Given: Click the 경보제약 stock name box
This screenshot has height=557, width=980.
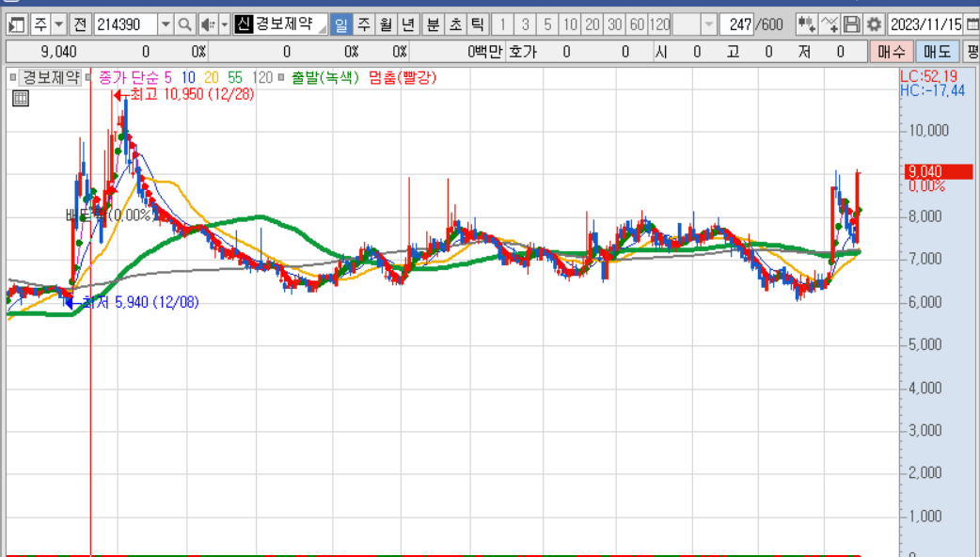Looking at the screenshot, I should coord(290,25).
